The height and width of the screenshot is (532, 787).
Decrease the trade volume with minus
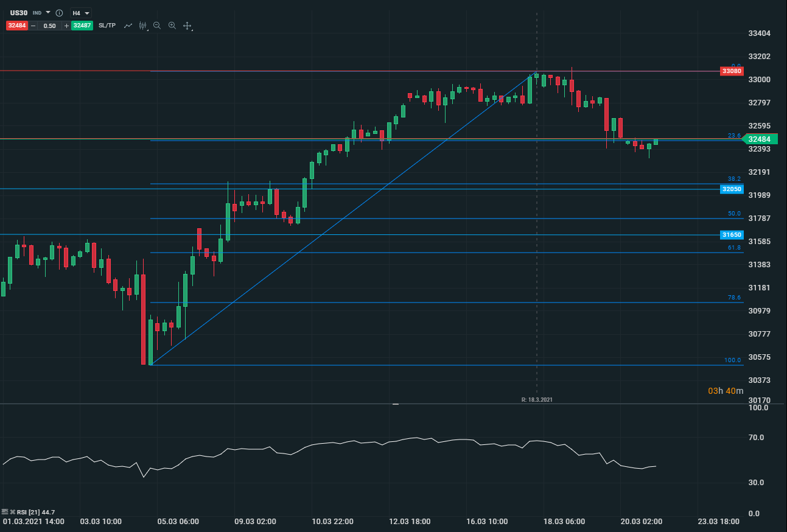33,26
